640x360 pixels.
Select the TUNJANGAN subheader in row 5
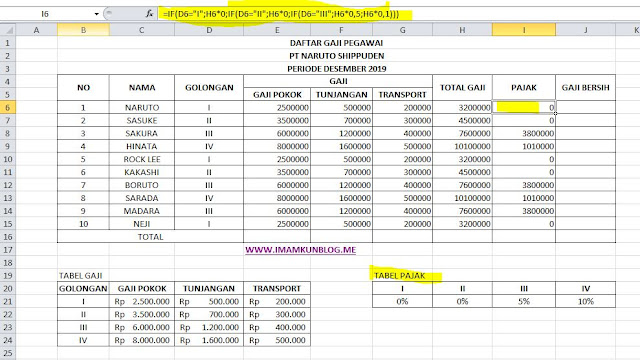point(341,95)
